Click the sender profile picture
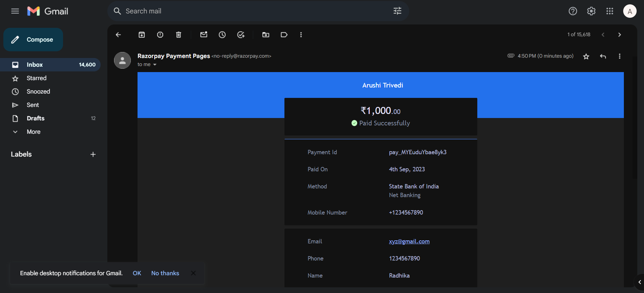The width and height of the screenshot is (644, 293). (122, 60)
